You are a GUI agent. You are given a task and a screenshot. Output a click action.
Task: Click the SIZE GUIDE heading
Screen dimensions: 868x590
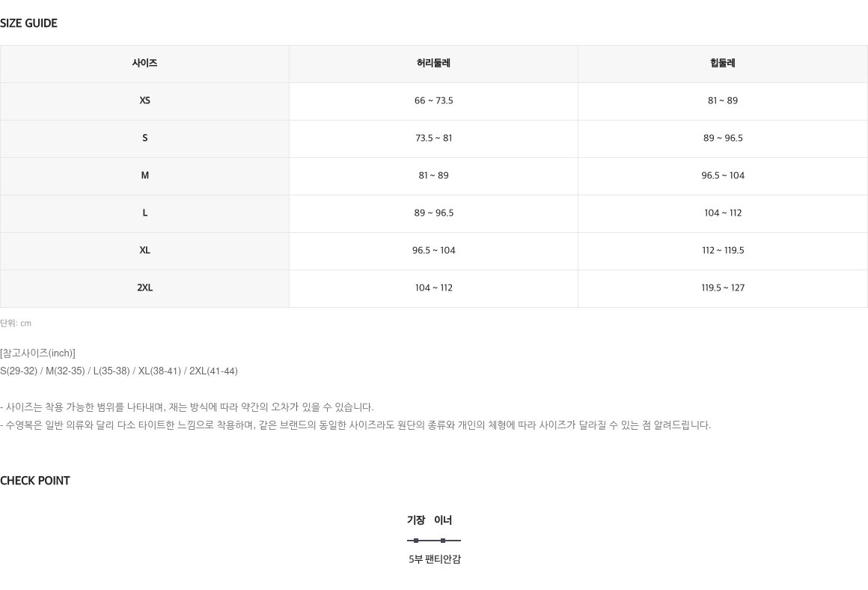pos(28,23)
